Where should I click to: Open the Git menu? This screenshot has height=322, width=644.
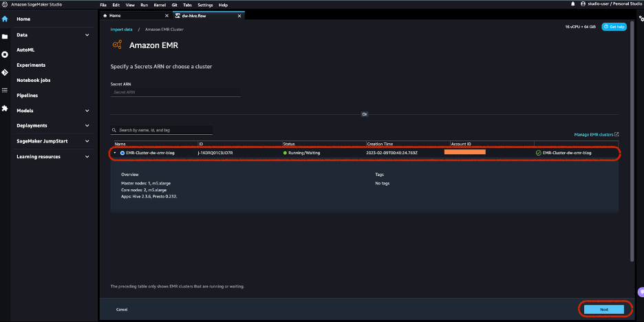175,5
